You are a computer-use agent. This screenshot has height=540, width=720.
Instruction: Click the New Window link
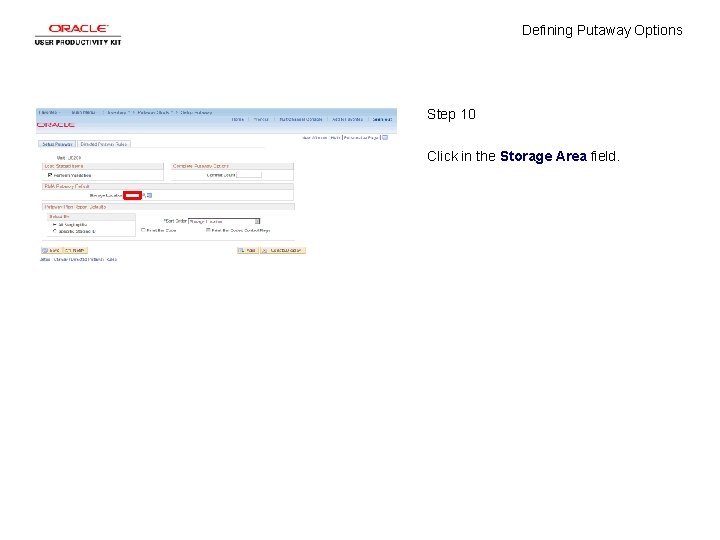click(315, 138)
